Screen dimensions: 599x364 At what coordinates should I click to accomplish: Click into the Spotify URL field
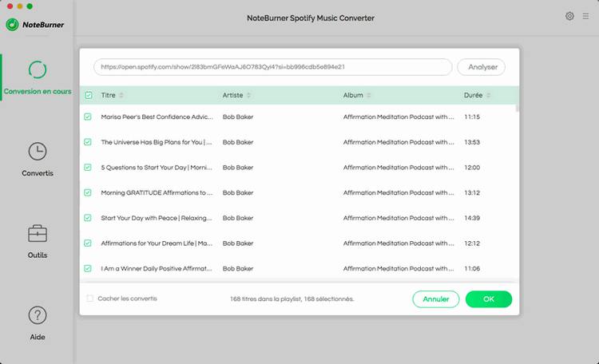coord(273,67)
